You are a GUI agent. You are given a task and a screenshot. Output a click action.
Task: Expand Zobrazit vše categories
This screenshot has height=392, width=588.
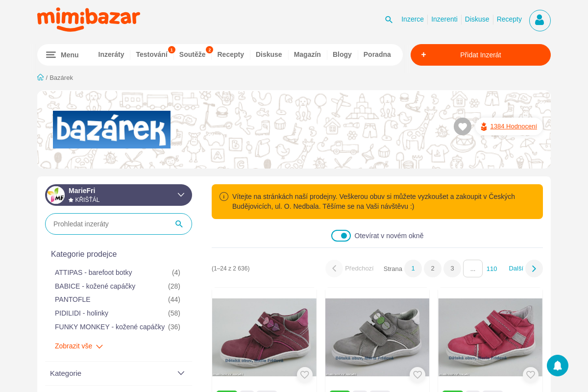79,346
